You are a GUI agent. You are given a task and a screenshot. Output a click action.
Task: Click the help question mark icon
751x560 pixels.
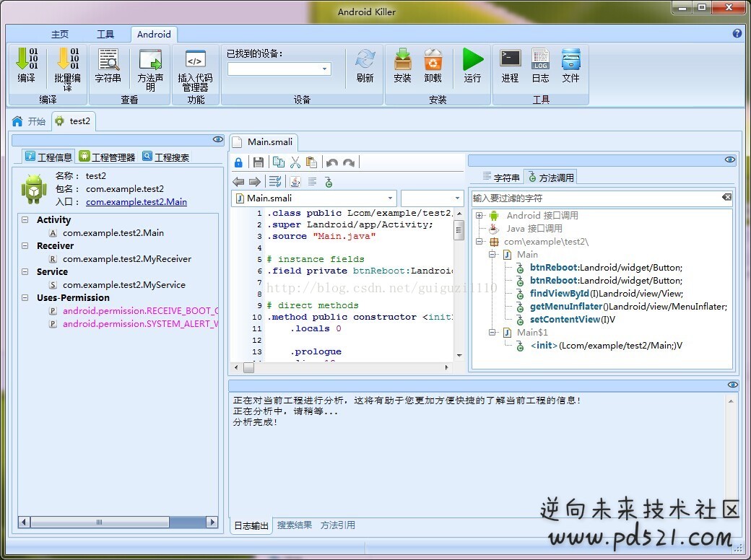click(737, 33)
